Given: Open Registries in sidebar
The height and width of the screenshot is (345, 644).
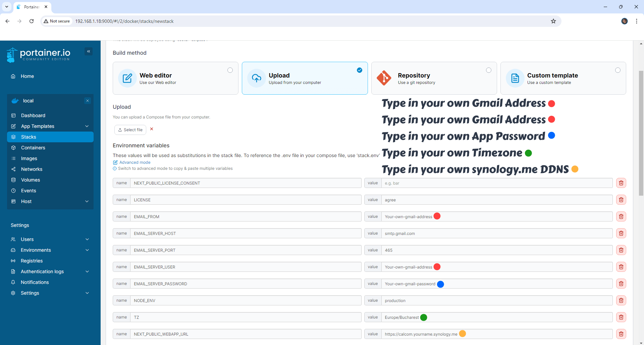Looking at the screenshot, I should tap(50, 261).
